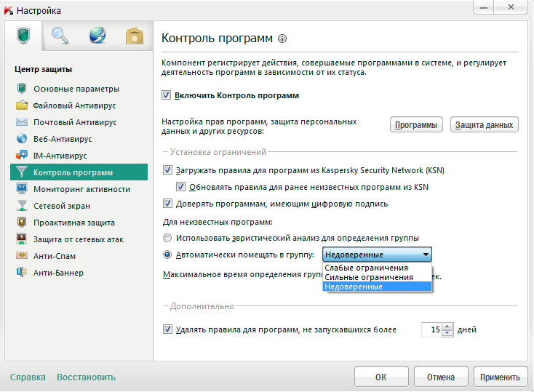Image resolution: width=534 pixels, height=392 pixels.
Task: Decrease days value with down arrow
Action: (x=447, y=333)
